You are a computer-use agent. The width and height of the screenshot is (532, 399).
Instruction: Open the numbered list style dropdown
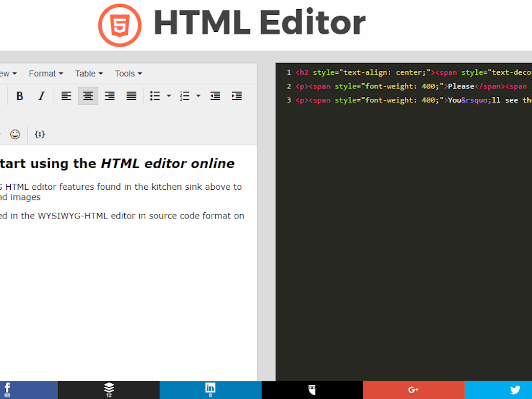199,96
